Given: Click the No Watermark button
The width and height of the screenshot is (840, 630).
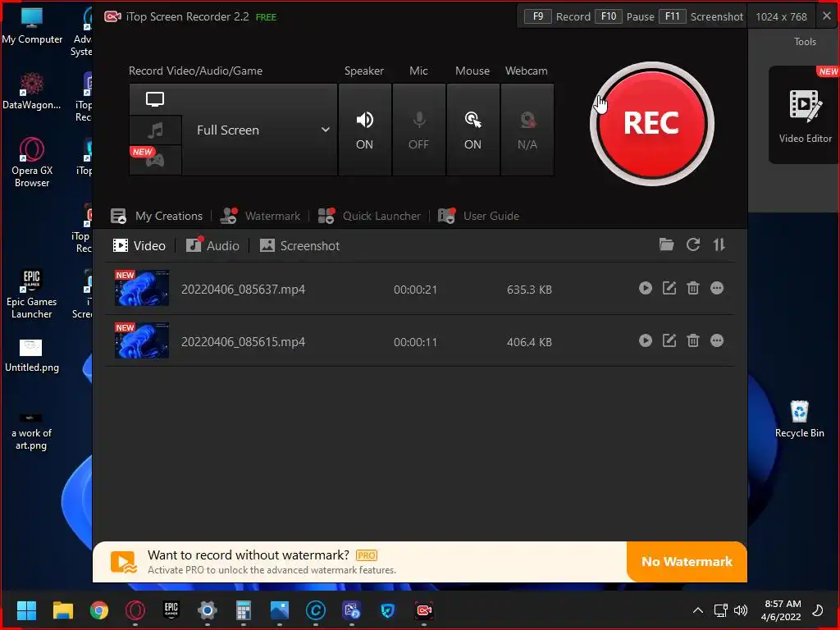Looking at the screenshot, I should [x=687, y=561].
